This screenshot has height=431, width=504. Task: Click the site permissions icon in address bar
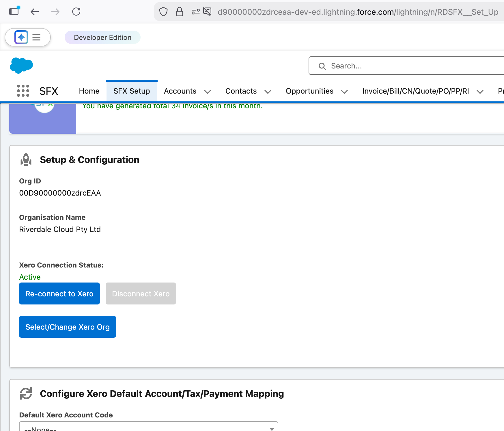(x=195, y=12)
